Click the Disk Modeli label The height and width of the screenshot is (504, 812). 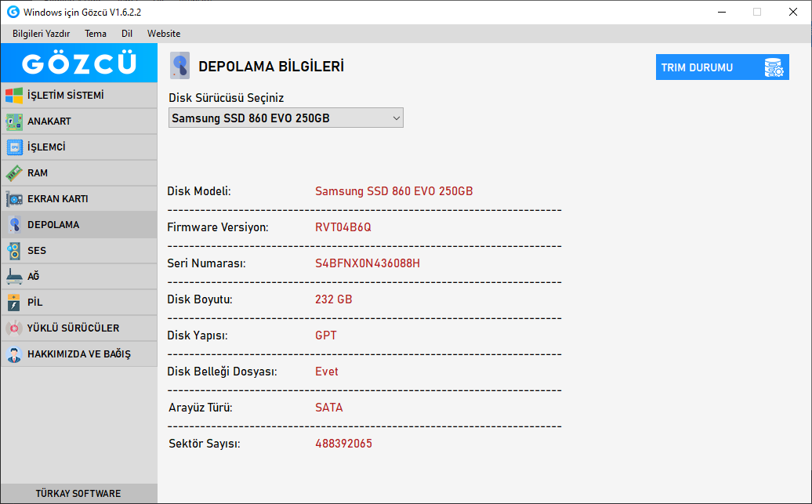(199, 191)
